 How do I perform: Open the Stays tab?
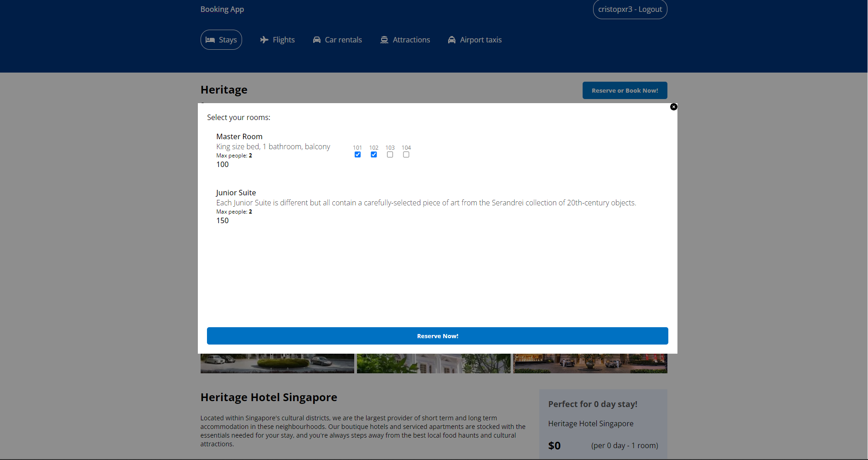click(x=221, y=40)
